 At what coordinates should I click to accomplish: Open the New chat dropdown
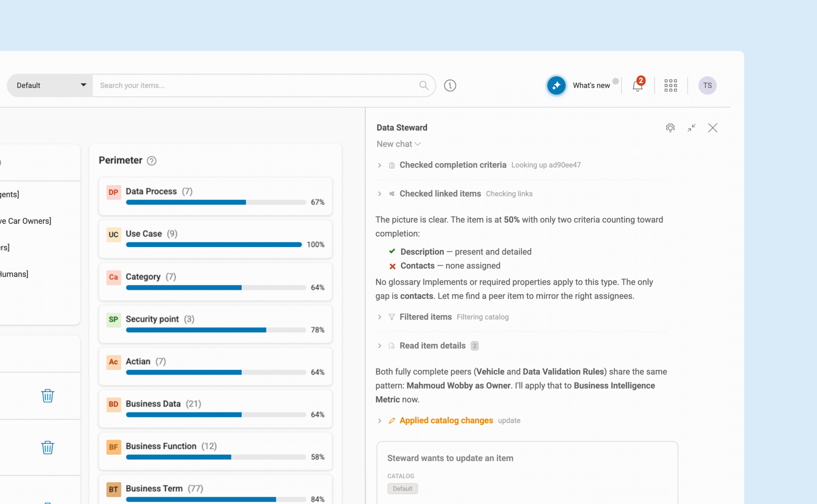(399, 144)
